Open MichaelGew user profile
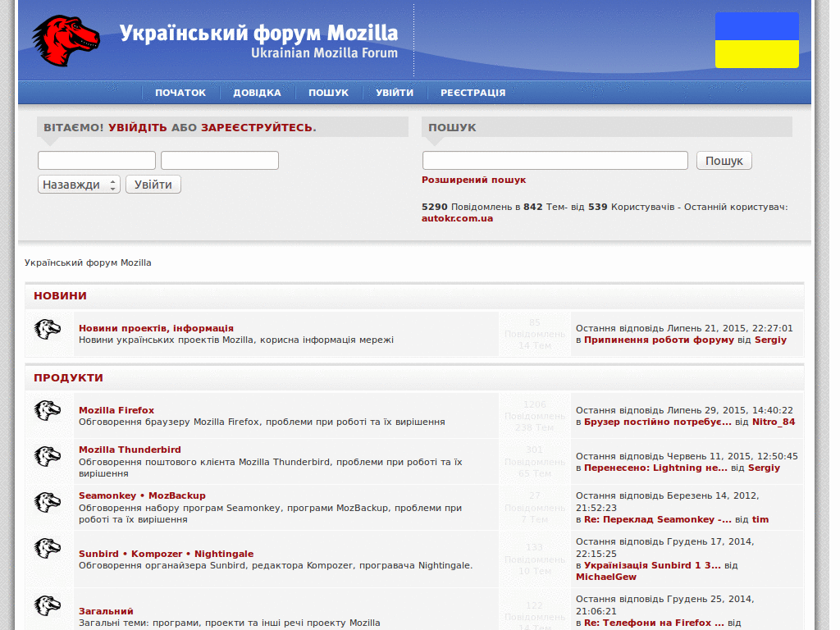Viewport: 840px width, 630px height. [606, 577]
